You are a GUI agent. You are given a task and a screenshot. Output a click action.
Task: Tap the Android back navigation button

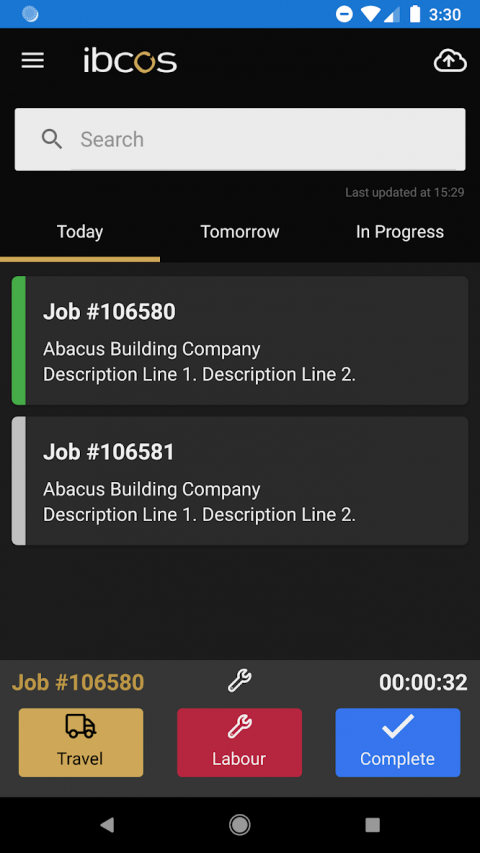pos(107,825)
